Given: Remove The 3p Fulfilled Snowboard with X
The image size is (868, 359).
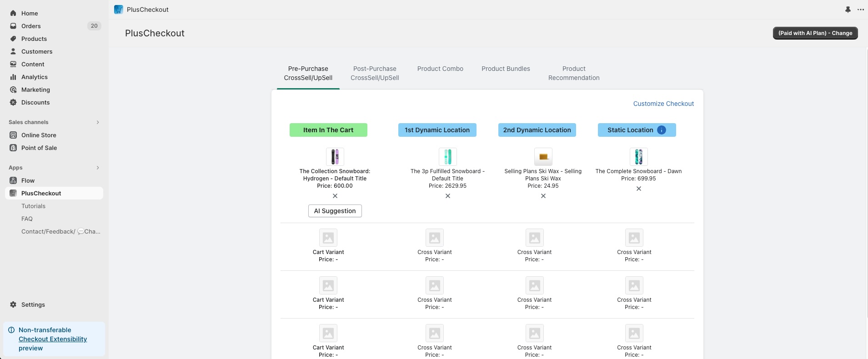Looking at the screenshot, I should [x=448, y=196].
